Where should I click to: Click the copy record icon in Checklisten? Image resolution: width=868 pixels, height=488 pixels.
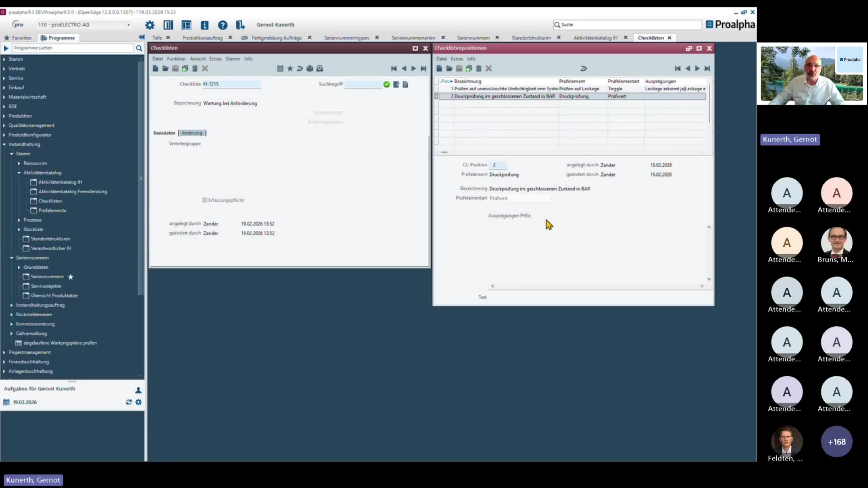[185, 69]
